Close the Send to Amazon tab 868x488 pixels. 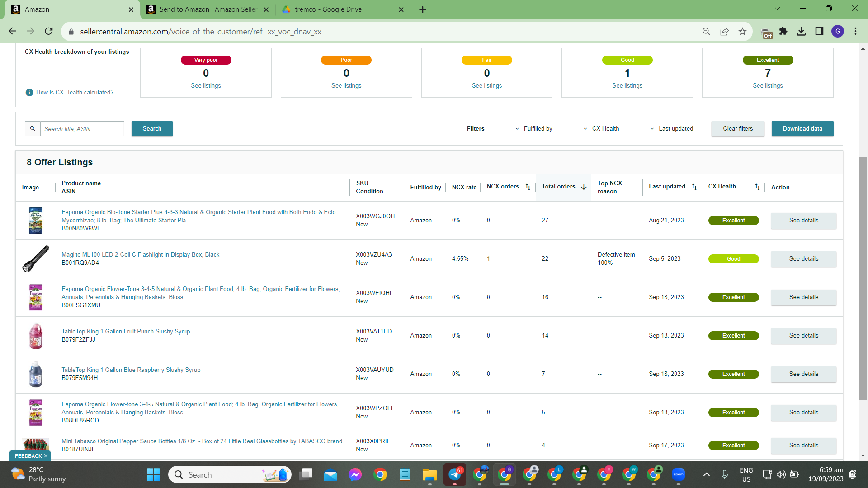(266, 9)
